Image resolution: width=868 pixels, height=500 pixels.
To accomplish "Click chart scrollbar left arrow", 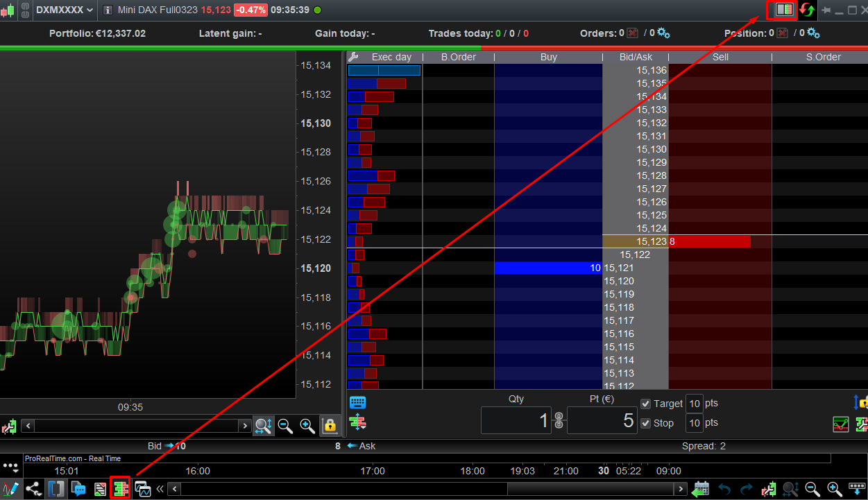I will tap(27, 426).
